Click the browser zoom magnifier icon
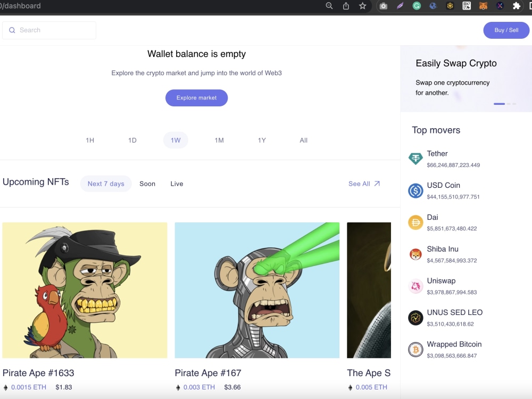532x399 pixels. coord(329,6)
